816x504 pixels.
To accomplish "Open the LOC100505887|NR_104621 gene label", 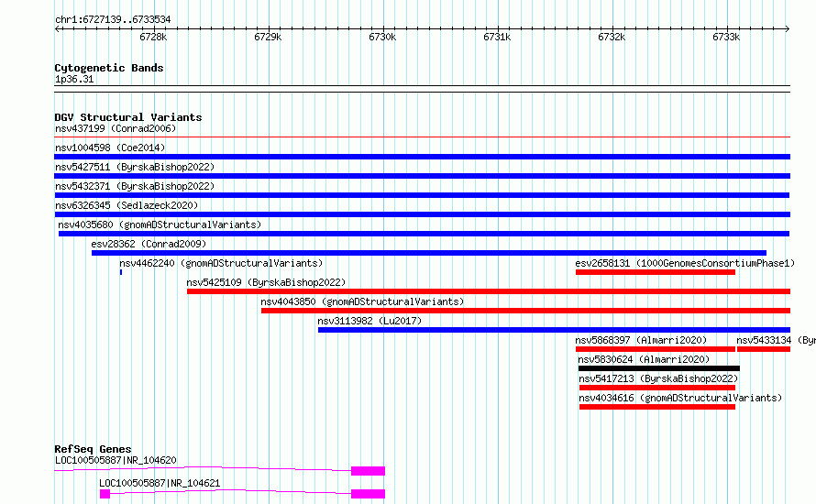I will pyautogui.click(x=160, y=483).
